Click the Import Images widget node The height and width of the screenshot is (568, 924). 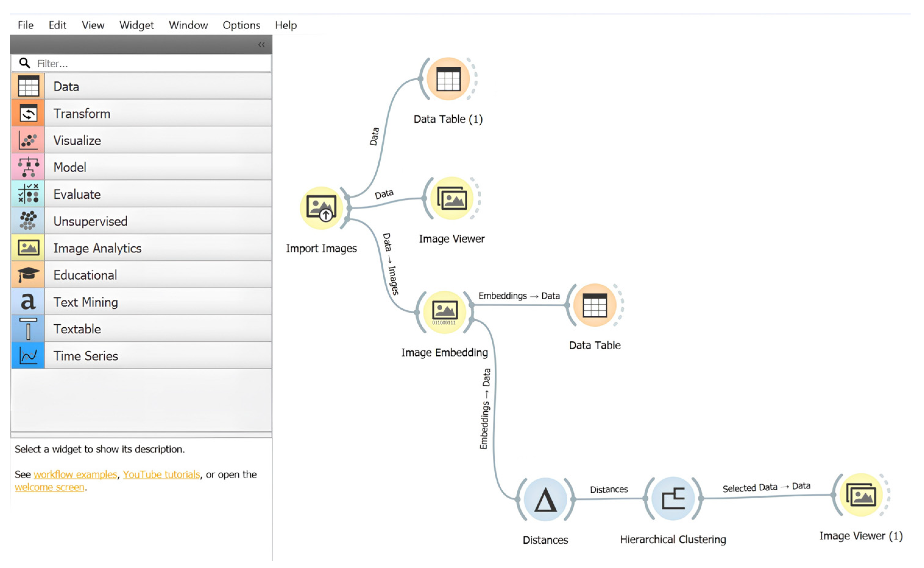[321, 208]
